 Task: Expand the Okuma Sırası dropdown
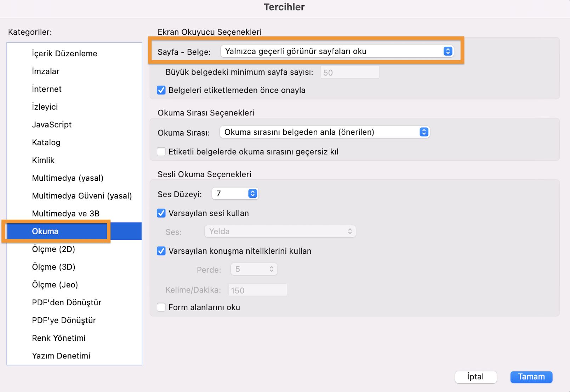(x=324, y=132)
